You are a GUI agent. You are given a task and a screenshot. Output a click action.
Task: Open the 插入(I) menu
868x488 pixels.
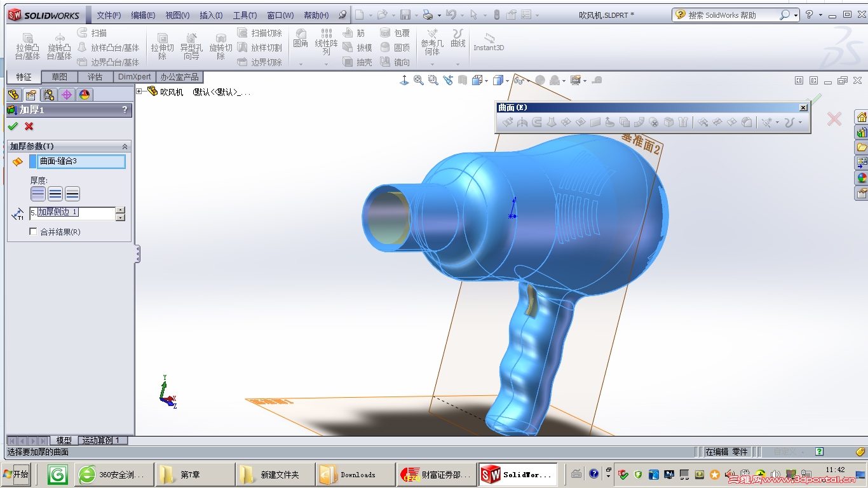click(x=211, y=15)
